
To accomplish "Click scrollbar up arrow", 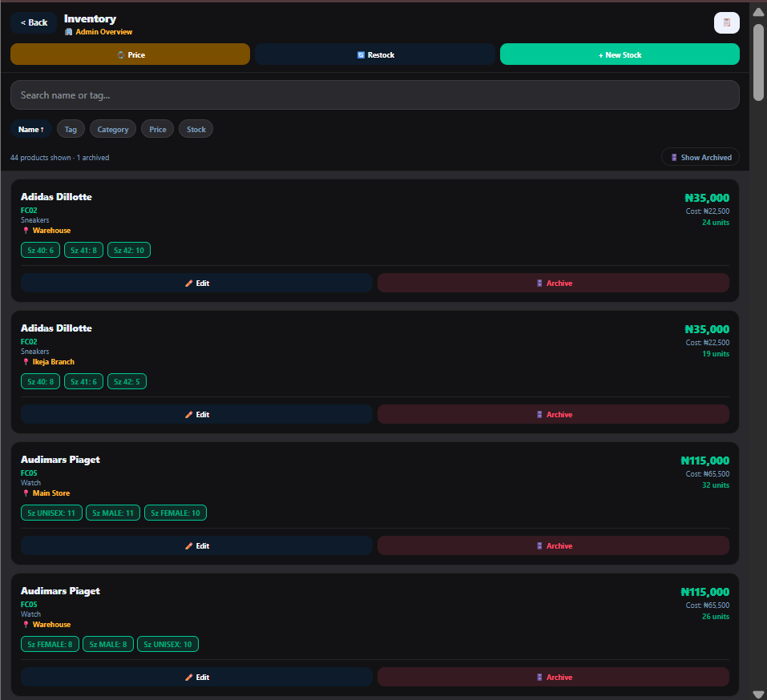I will click(758, 12).
